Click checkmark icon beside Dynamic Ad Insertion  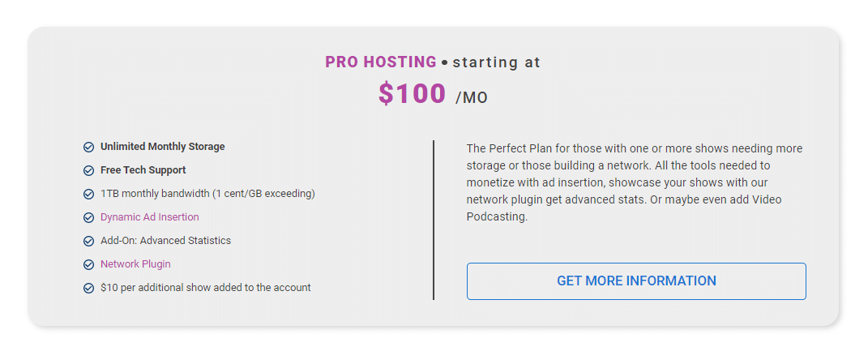point(88,217)
